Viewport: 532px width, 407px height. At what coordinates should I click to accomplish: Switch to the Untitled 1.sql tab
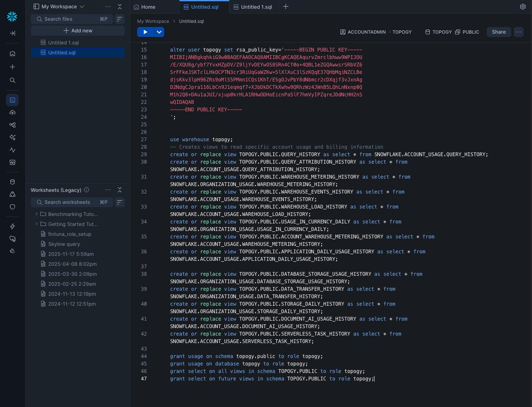[253, 7]
